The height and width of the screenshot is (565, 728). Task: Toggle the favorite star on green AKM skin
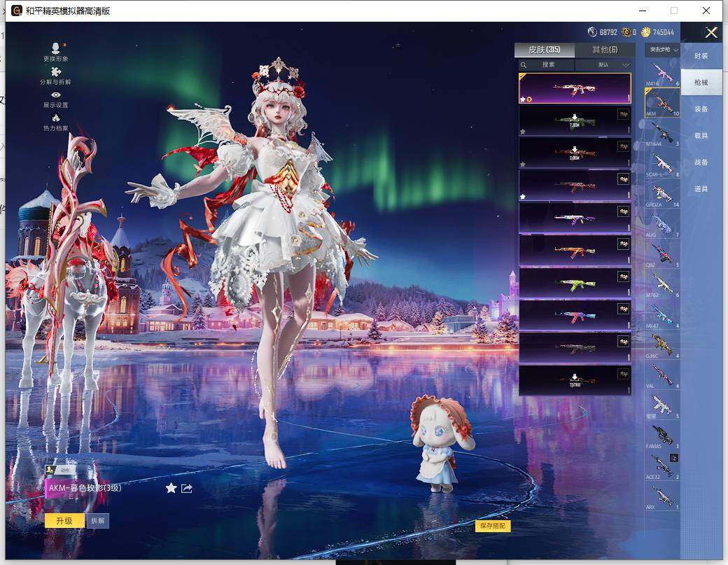(523, 132)
